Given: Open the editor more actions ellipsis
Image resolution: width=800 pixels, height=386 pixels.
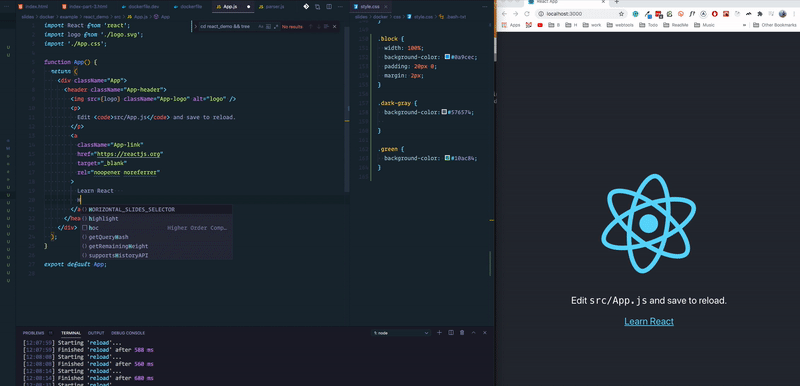Looking at the screenshot, I should tap(339, 7).
